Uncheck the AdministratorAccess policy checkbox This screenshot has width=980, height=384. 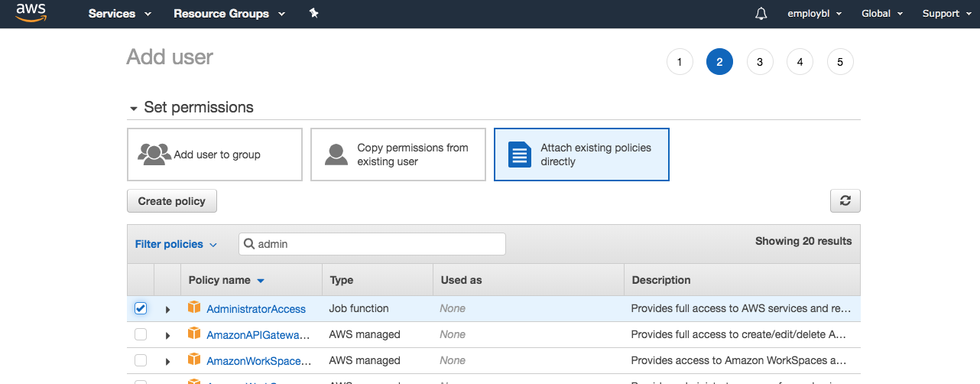[141, 308]
